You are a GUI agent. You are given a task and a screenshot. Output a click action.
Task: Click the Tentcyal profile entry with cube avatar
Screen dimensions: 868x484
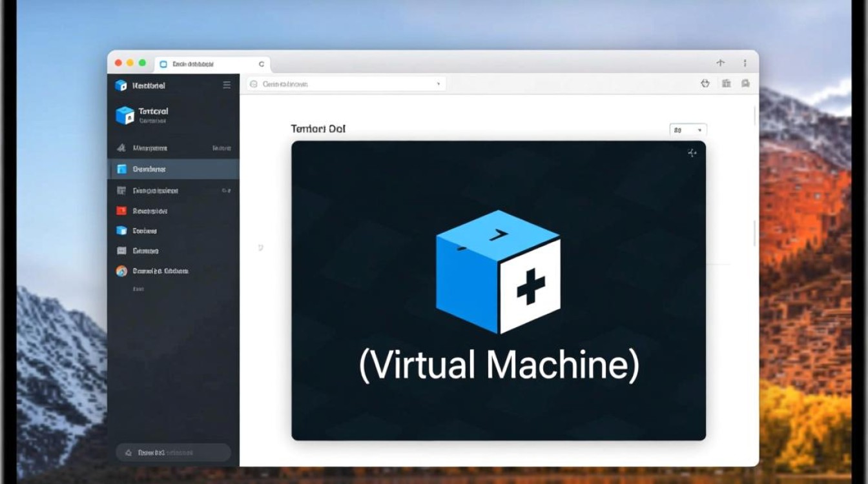(x=152, y=115)
